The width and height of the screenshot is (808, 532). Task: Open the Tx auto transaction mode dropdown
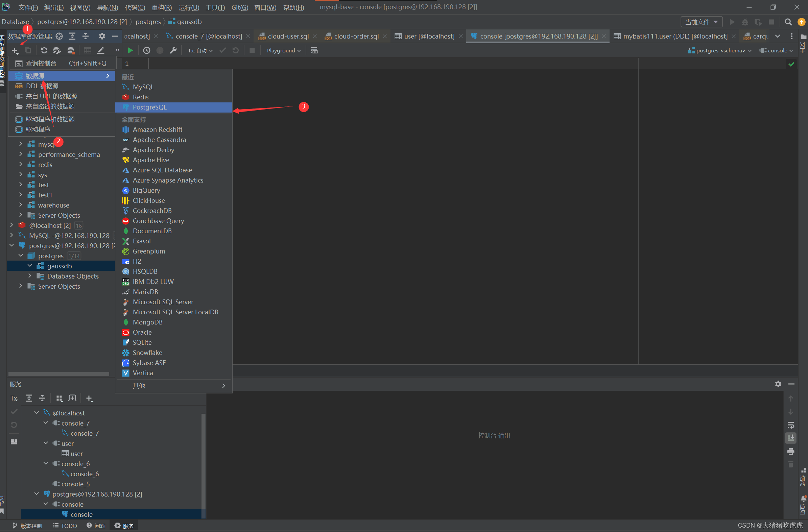click(200, 51)
